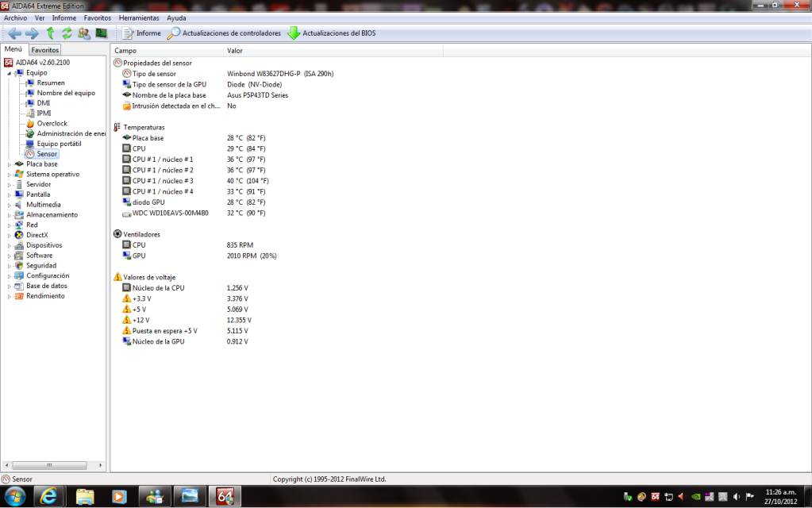This screenshot has height=508, width=812.
Task: Open the Windows Start button
Action: pos(15,498)
